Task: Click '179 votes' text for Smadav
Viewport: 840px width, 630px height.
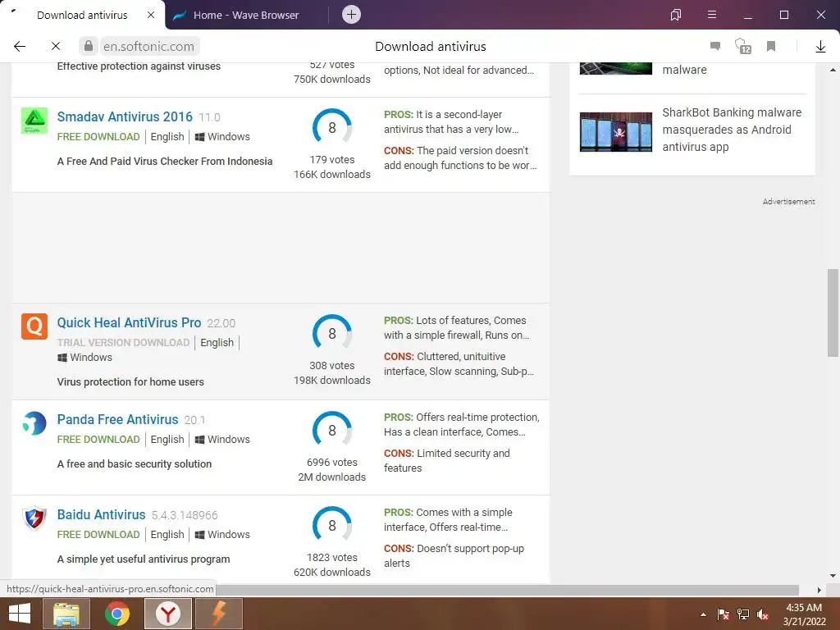Action: tap(332, 160)
